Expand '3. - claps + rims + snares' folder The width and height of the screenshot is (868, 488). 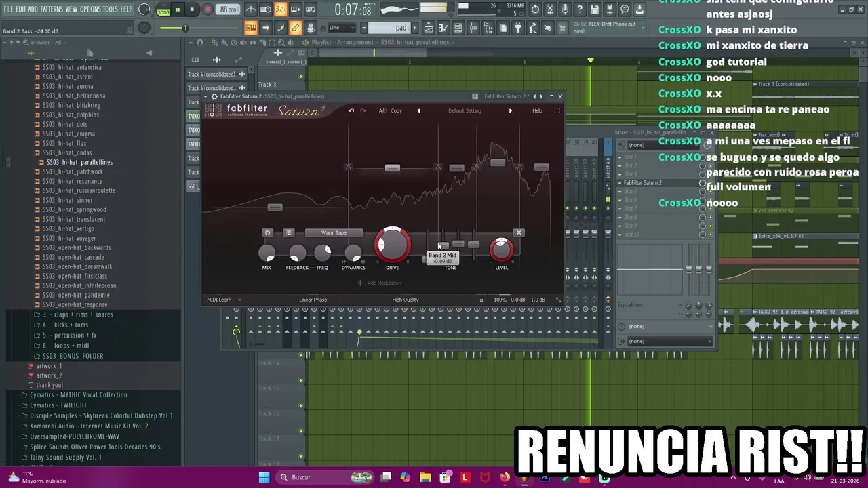74,314
